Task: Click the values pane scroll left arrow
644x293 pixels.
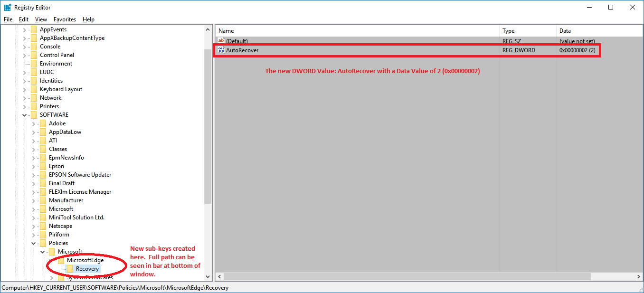Action: [219, 276]
